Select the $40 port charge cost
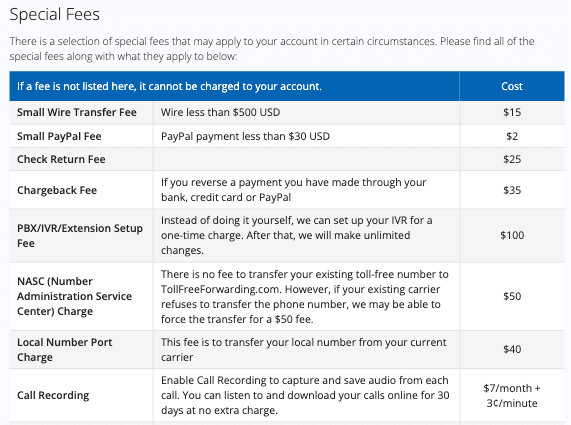 [x=512, y=350]
